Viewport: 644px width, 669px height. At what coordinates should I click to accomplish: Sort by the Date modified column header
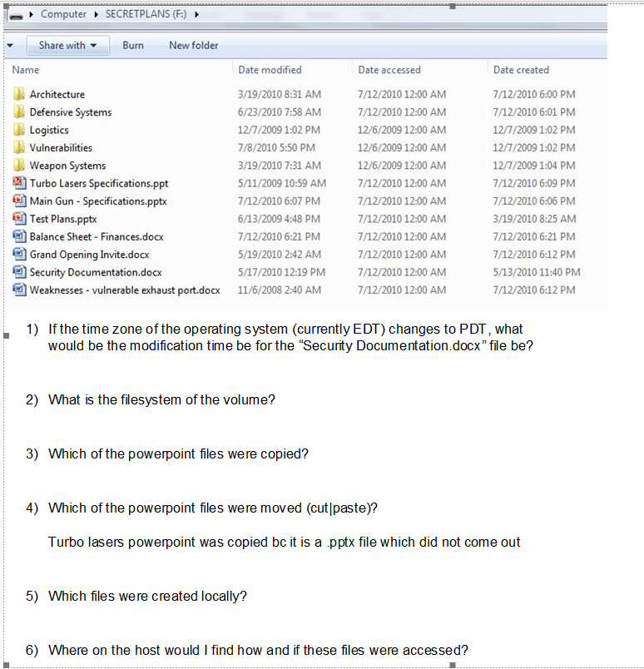270,70
